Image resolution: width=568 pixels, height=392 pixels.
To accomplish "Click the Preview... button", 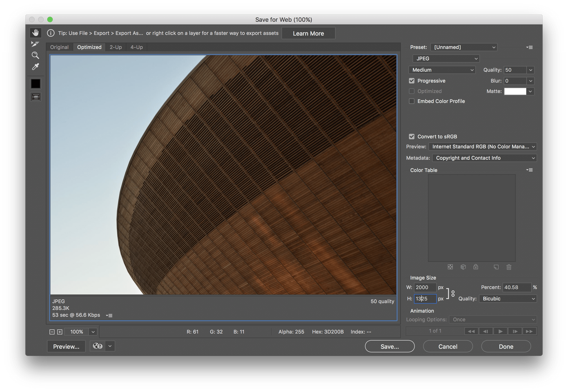I will click(66, 347).
